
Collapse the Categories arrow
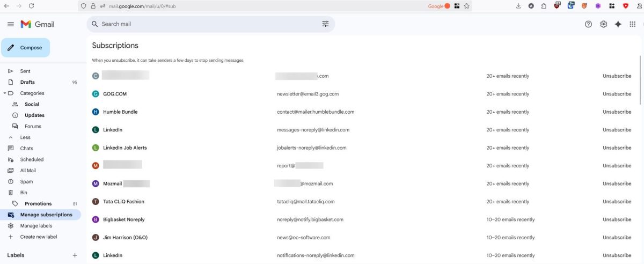point(4,93)
